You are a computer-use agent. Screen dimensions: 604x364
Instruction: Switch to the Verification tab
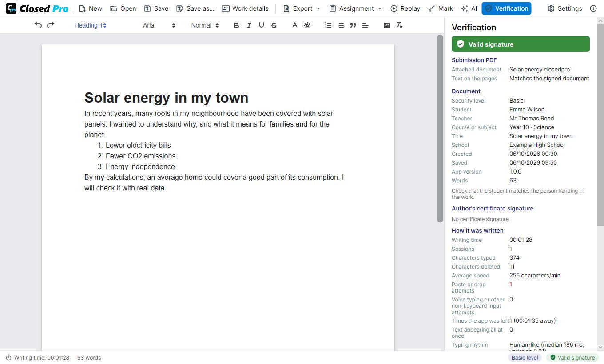click(x=506, y=8)
